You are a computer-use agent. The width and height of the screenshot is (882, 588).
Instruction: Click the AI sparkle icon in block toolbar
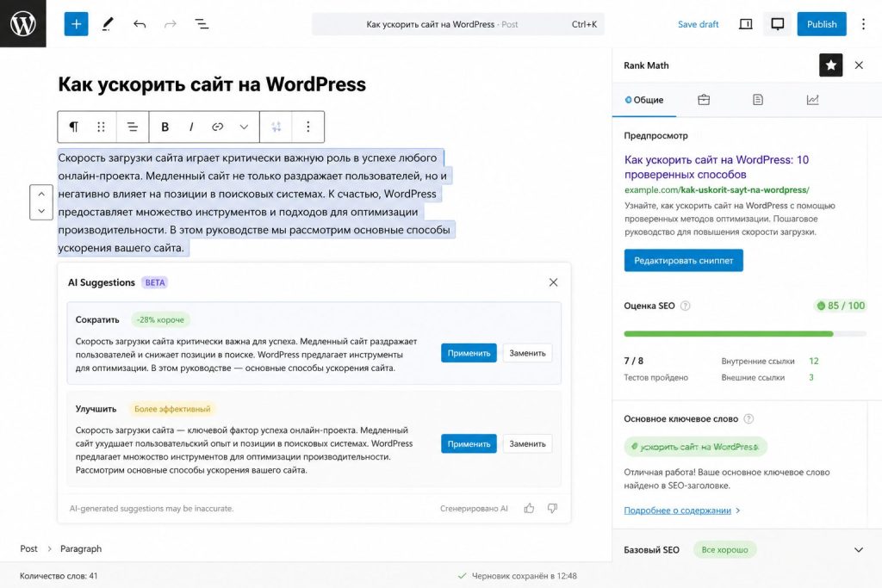[x=276, y=127]
